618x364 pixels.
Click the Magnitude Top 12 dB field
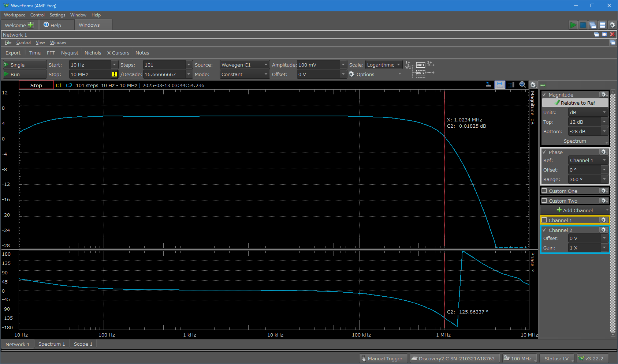point(584,122)
